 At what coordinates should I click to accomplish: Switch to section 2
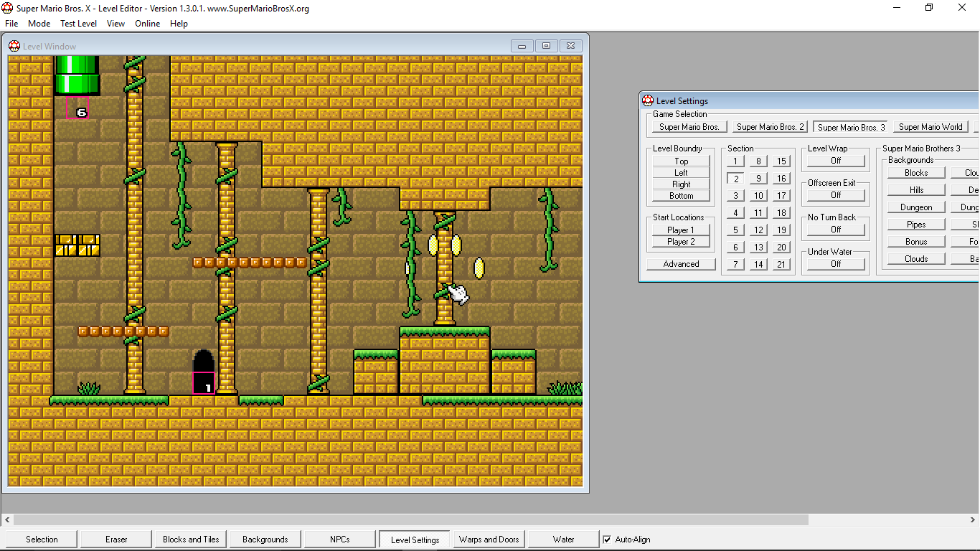pos(735,179)
